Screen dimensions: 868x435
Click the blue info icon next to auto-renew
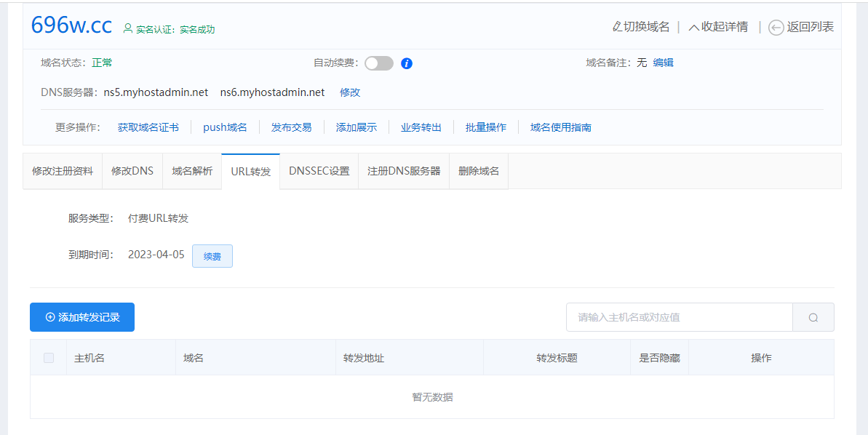pyautogui.click(x=407, y=63)
